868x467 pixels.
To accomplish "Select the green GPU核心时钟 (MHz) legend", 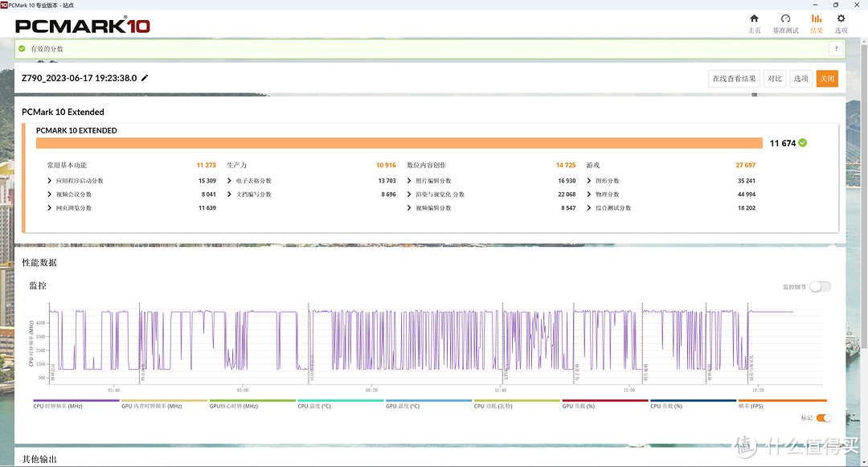I will pos(252,404).
